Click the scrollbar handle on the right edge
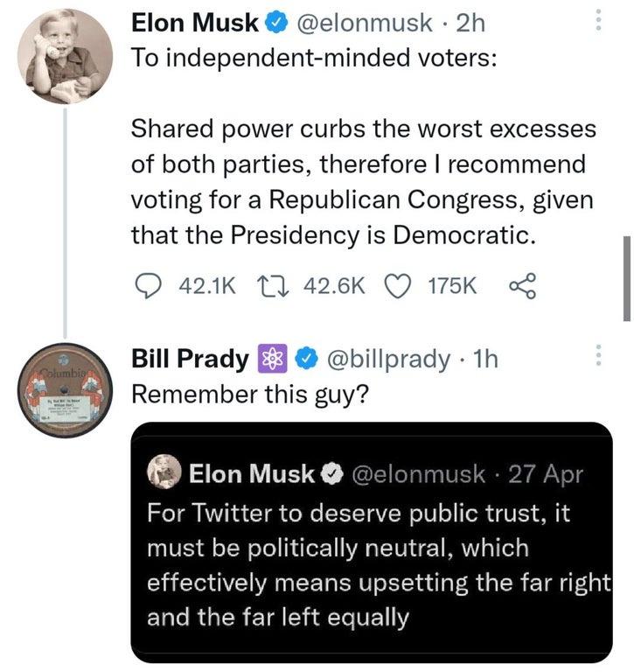This screenshot has width=634, height=672. pos(626,278)
